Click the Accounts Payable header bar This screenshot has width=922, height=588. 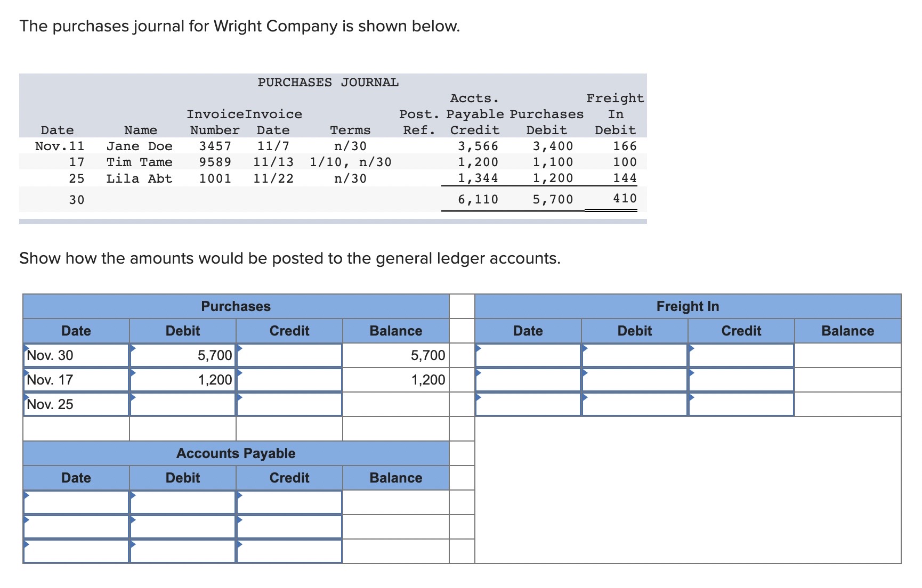pos(236,453)
